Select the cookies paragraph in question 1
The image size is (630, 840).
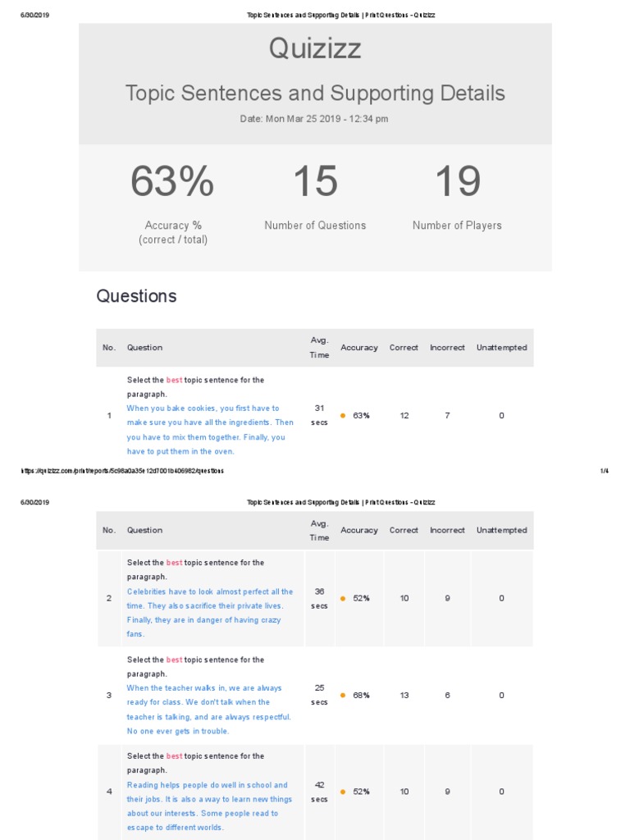[x=209, y=430]
